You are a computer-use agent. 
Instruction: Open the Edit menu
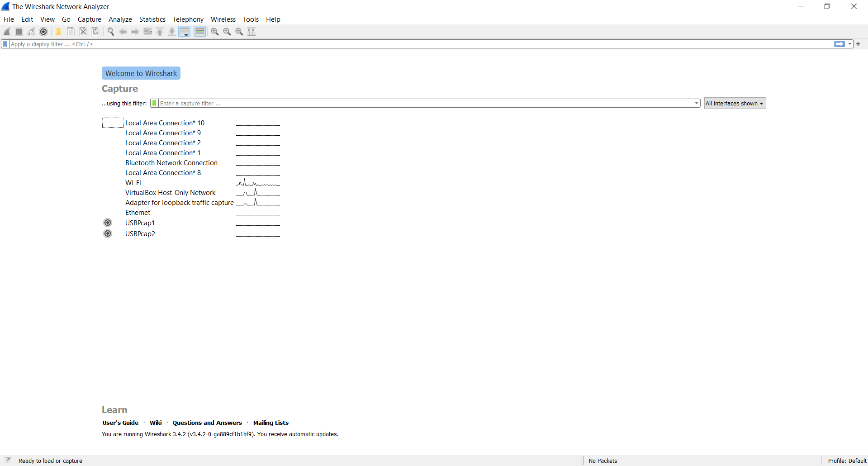[x=27, y=19]
